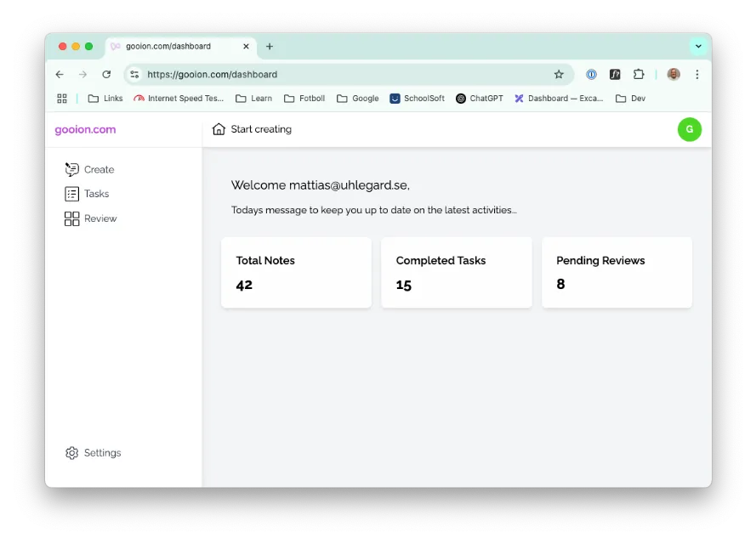Click the number 15 under Completed Tasks
This screenshot has height=544, width=756.
click(404, 285)
